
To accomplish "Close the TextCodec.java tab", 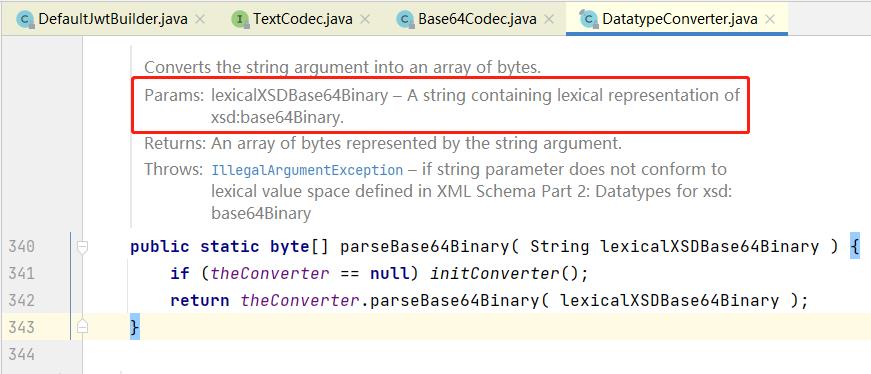I will (365, 19).
